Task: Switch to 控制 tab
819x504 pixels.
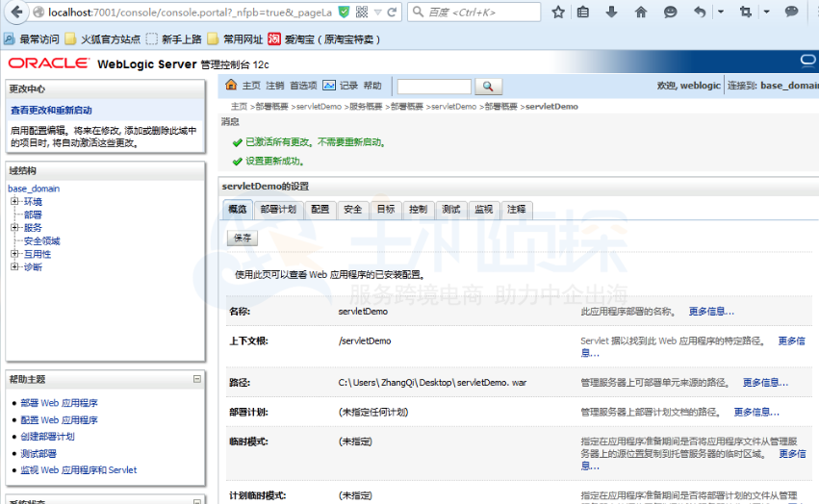Action: (x=418, y=210)
